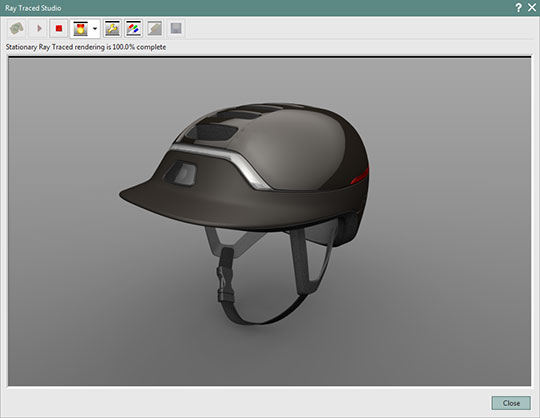Click the Close button at bottom right
540x418 pixels.
(511, 403)
